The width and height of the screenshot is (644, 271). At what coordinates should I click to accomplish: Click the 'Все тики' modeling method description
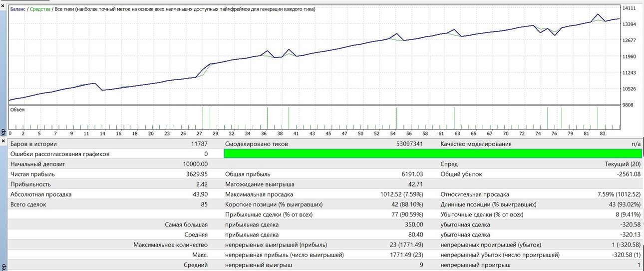click(x=185, y=9)
